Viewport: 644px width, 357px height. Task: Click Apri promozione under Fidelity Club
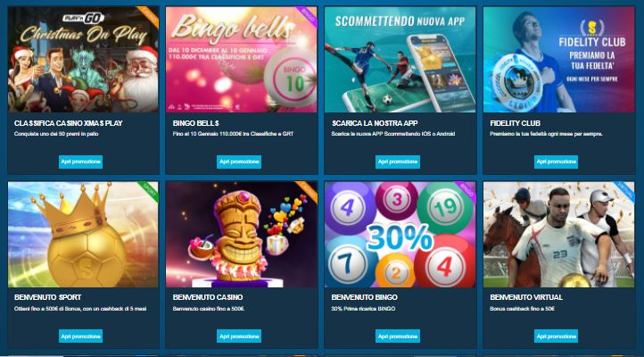click(x=556, y=162)
